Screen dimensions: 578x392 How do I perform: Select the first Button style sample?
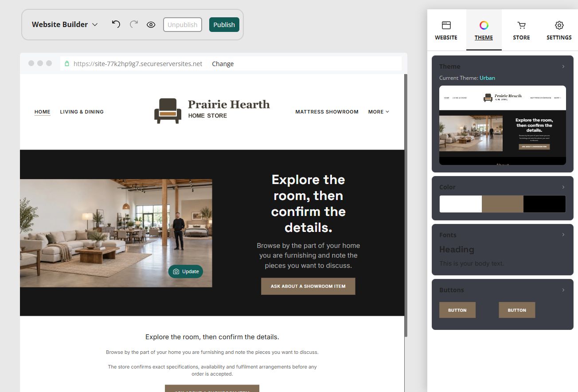point(457,310)
